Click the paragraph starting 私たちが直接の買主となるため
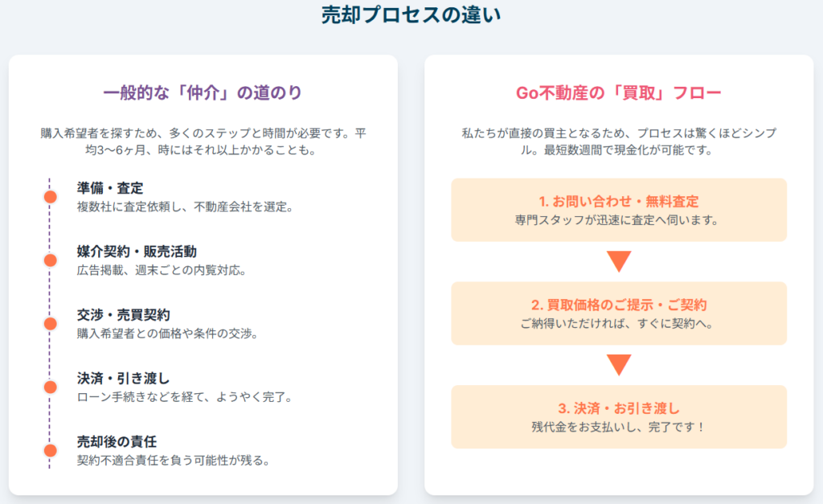This screenshot has width=823, height=504. (619, 141)
